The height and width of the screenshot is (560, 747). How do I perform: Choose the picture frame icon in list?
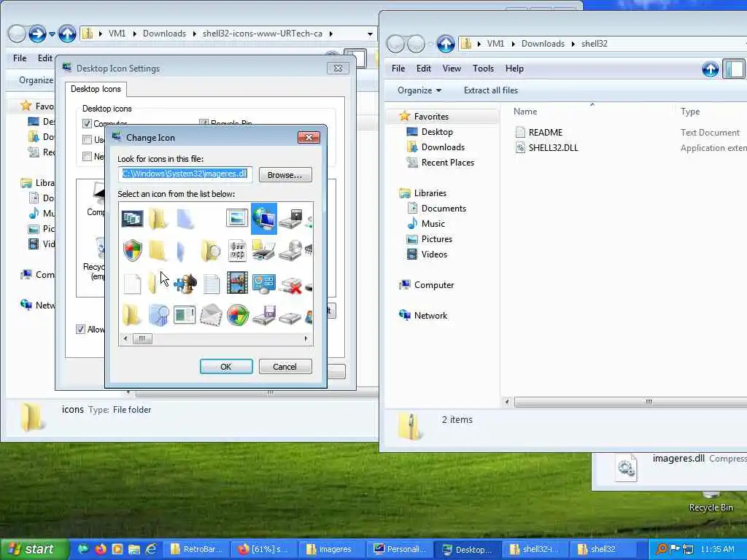coord(237,218)
